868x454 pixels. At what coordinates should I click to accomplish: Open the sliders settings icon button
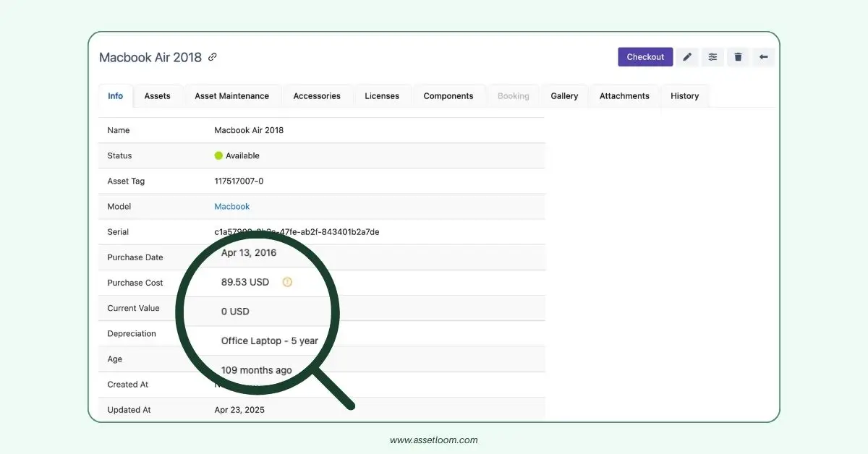pos(712,57)
